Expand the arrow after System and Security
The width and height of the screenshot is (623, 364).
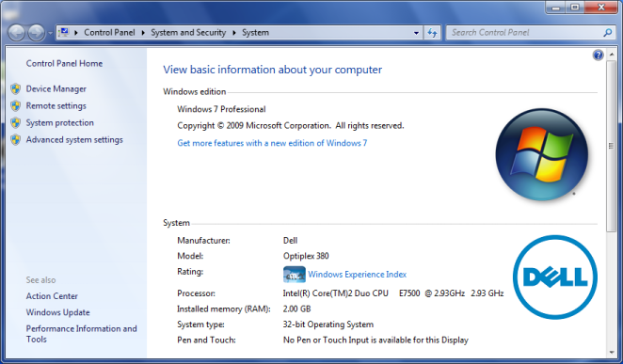pos(234,33)
